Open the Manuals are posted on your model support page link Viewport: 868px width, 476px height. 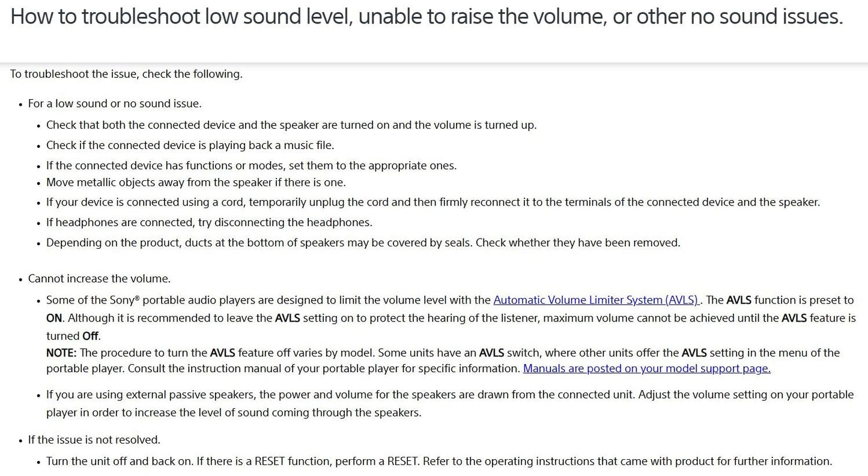pyautogui.click(x=646, y=368)
